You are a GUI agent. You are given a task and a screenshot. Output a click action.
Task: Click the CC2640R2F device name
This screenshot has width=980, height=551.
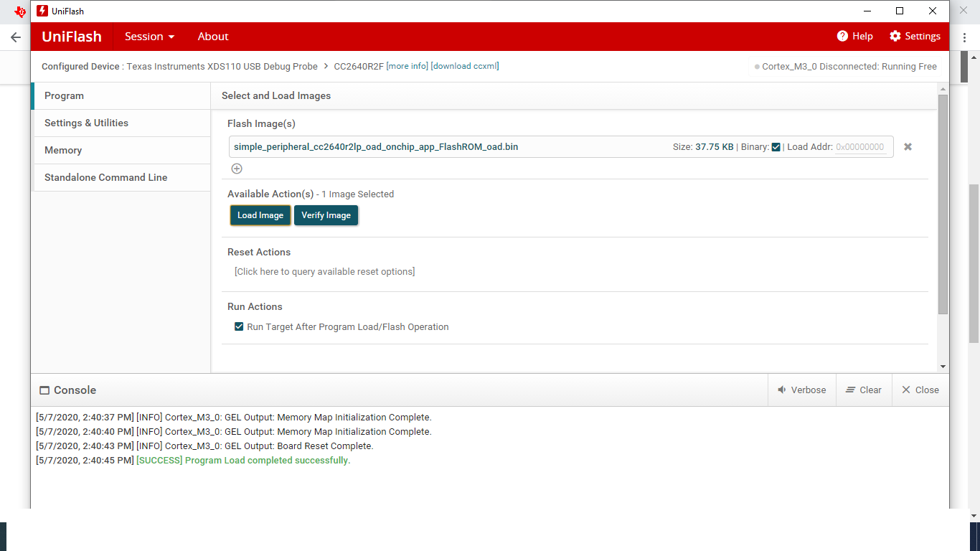[x=359, y=66]
